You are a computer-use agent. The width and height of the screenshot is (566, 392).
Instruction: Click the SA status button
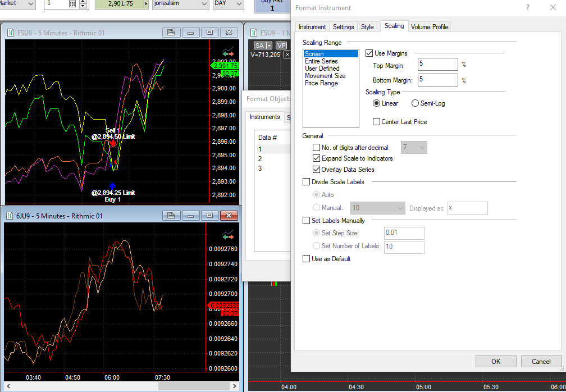tap(259, 45)
